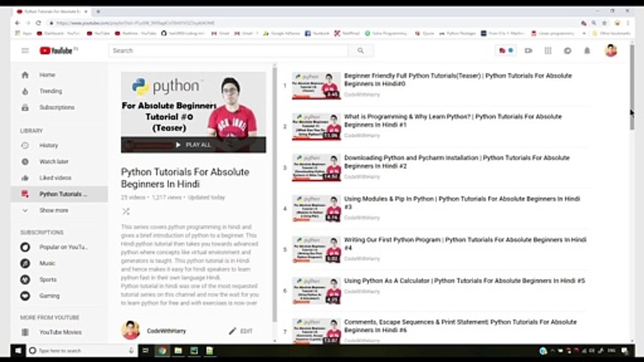The height and width of the screenshot is (362, 644).
Task: Select Python Tutorials playlist in sidebar
Action: 59,194
